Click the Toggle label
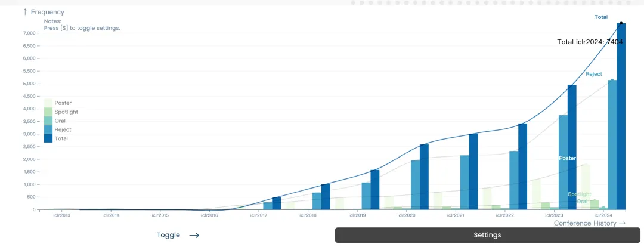Viewport: 644px width, 247px height. 168,235
